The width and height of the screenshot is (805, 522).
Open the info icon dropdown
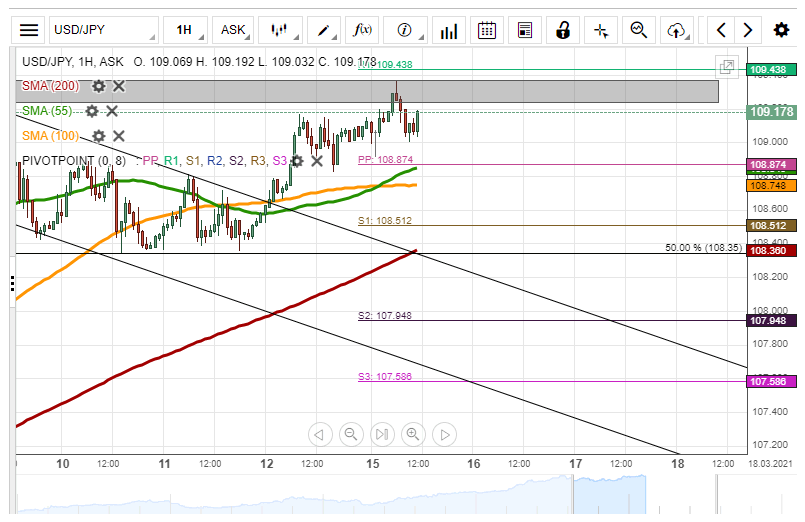405,30
